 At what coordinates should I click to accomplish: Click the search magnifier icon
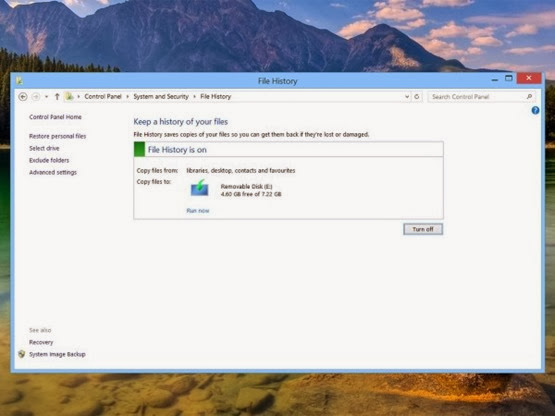tap(529, 97)
